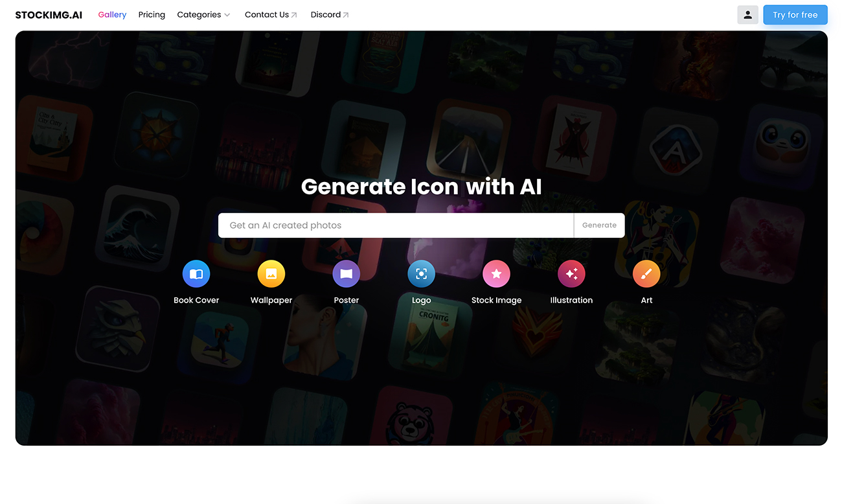Open the Gallery navigation tab
The image size is (842, 504).
(112, 15)
